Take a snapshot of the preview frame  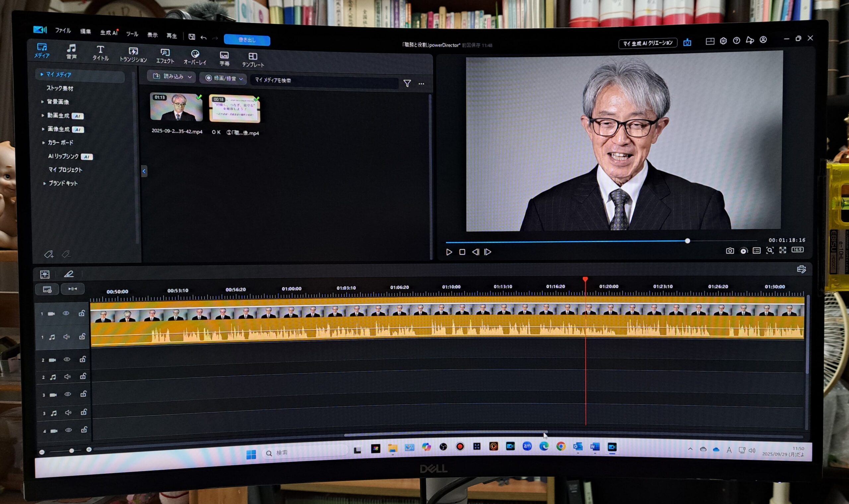coord(730,251)
